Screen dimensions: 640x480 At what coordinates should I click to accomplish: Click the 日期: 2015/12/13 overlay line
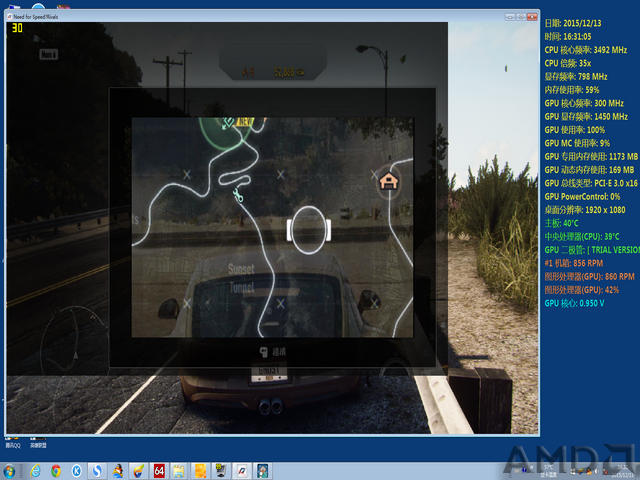(x=573, y=23)
